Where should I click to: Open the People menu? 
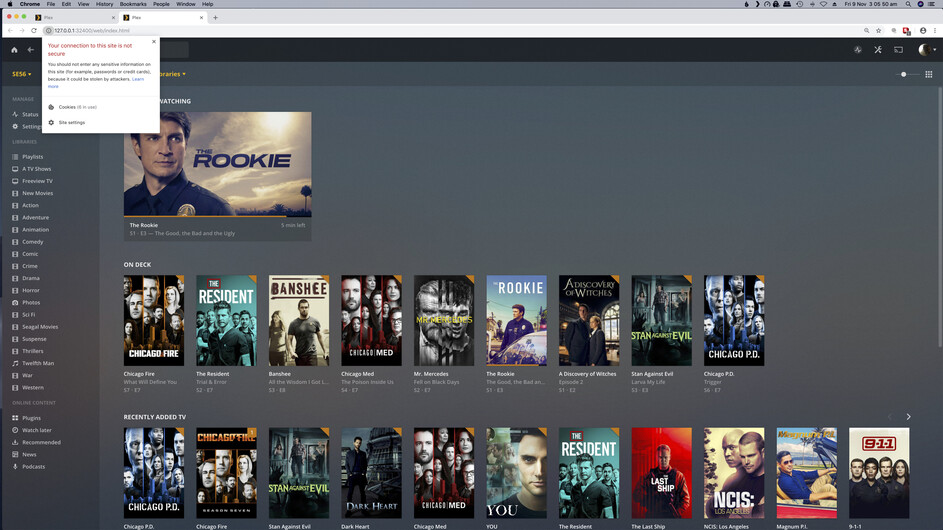pyautogui.click(x=161, y=4)
